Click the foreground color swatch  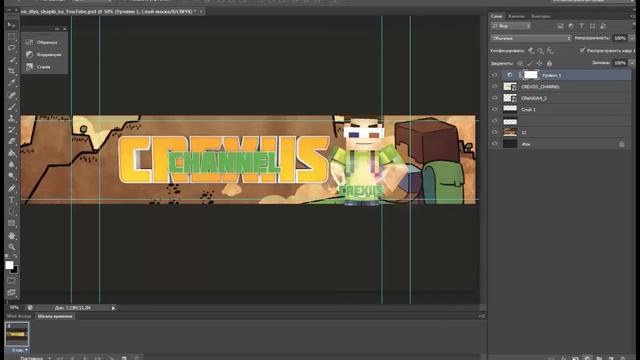[x=9, y=265]
